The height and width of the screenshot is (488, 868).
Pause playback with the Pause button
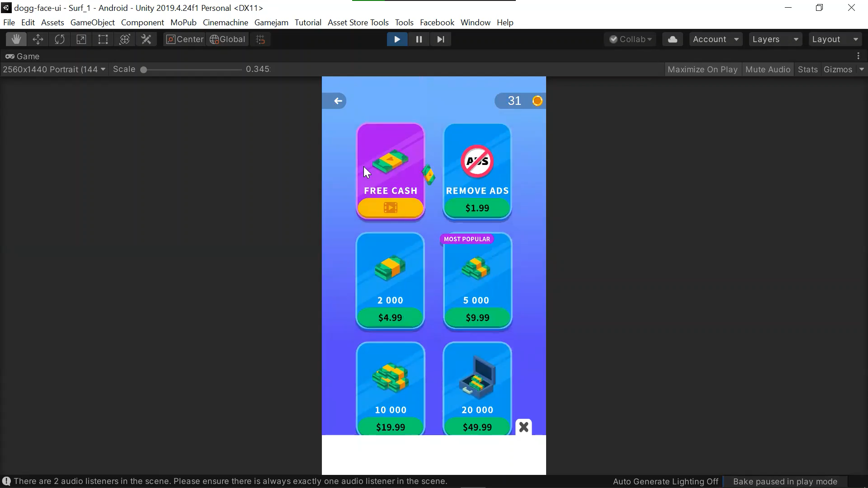coord(419,39)
